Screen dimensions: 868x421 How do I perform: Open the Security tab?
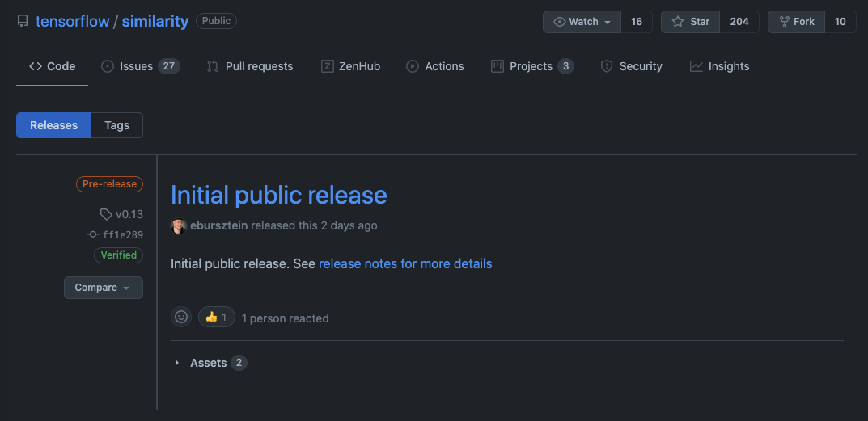631,66
